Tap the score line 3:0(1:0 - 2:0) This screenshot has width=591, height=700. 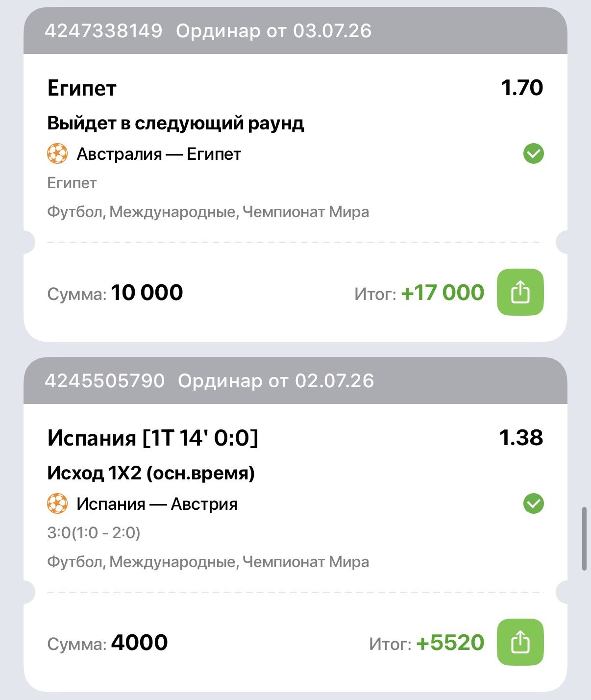coord(94,533)
